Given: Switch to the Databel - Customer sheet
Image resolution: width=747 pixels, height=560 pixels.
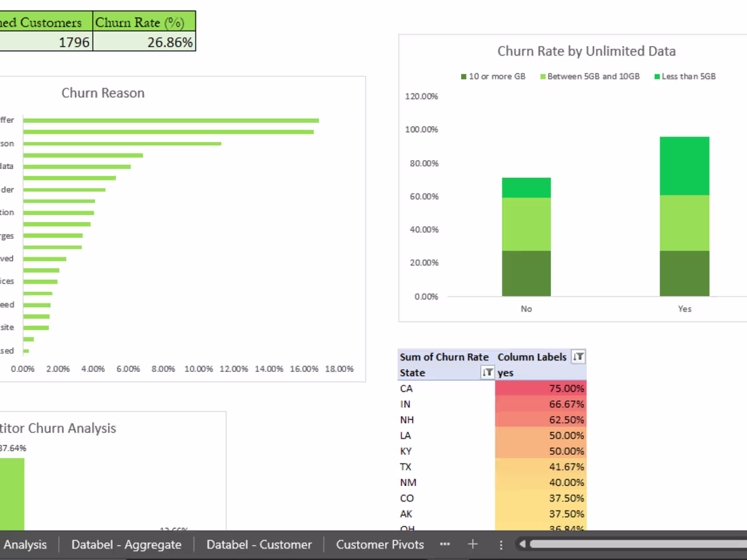Looking at the screenshot, I should [x=259, y=544].
